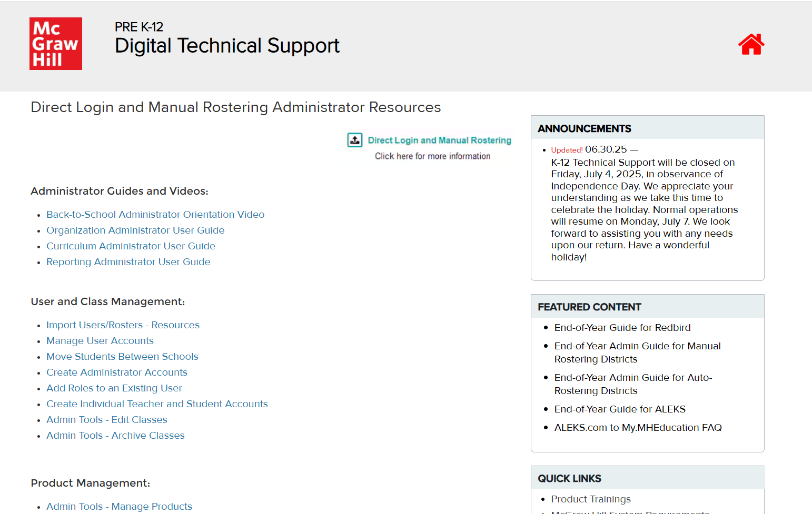Click the User and Class Management heading
Image resolution: width=812 pixels, height=514 pixels.
click(x=108, y=301)
